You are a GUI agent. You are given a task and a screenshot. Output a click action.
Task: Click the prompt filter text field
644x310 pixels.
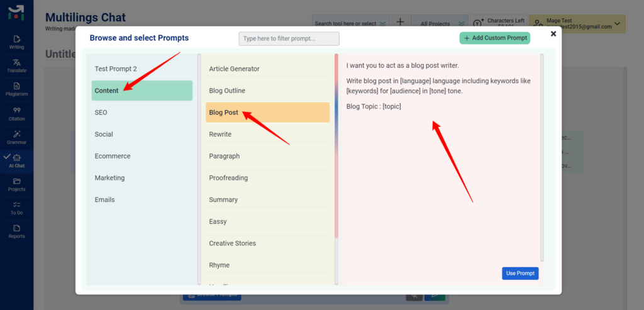tap(289, 39)
